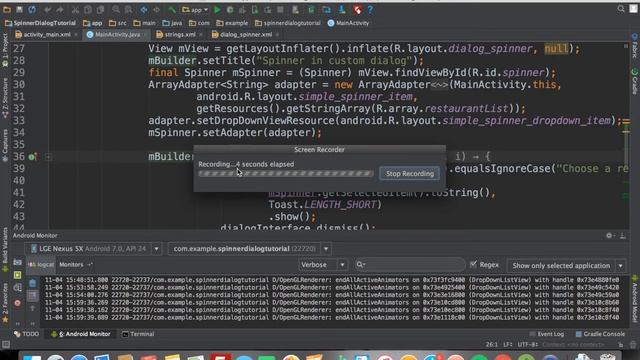Open the Gradle Console button

600,334
